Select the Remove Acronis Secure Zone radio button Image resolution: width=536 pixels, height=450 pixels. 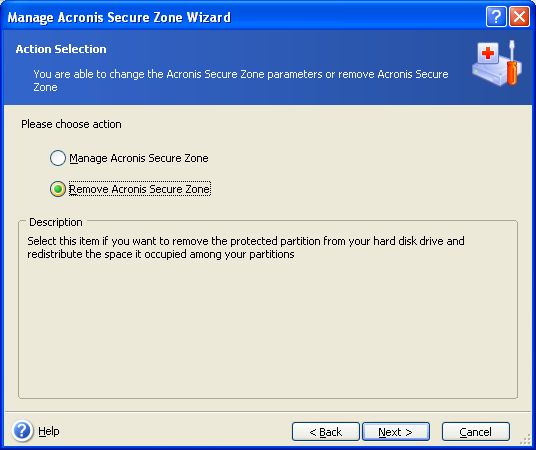[x=58, y=189]
